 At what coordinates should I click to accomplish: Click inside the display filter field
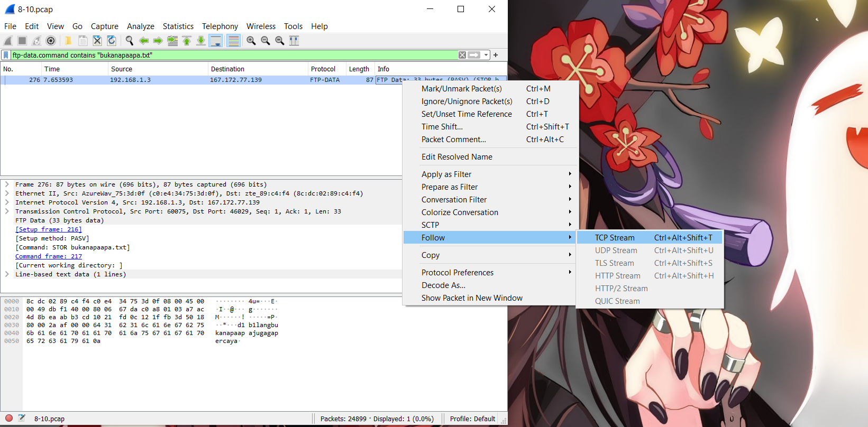tap(234, 55)
